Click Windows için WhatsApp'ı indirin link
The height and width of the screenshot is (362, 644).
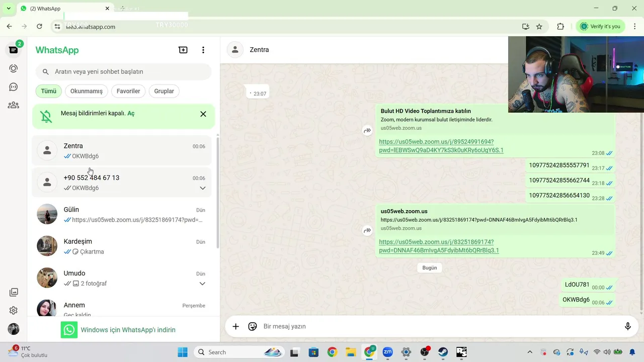click(x=128, y=330)
